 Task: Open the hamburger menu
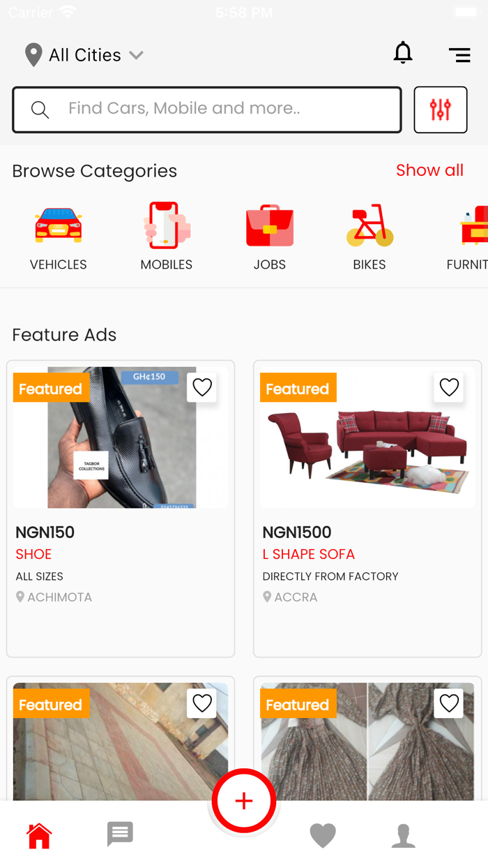click(459, 54)
